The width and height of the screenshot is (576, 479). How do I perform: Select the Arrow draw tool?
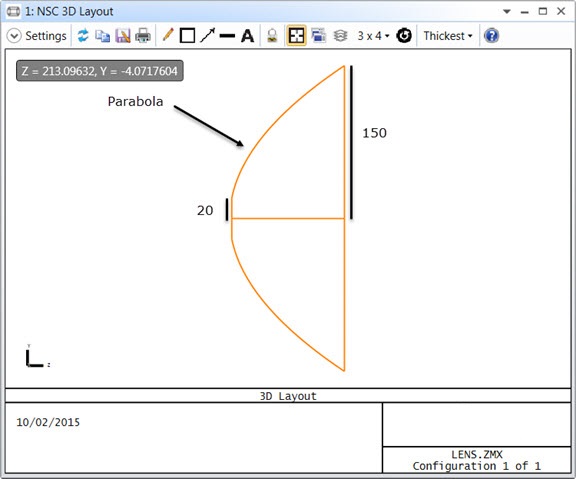click(208, 36)
